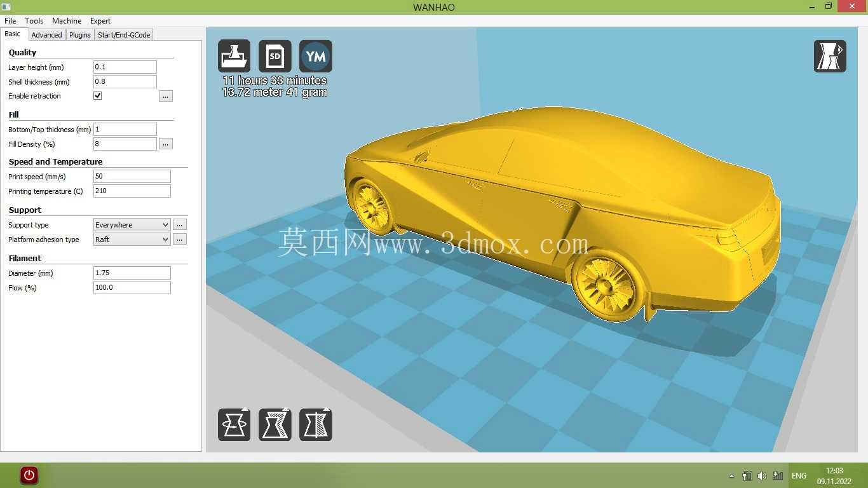Click the volume speaker tray icon
Viewport: 868px width, 488px height.
tap(762, 475)
